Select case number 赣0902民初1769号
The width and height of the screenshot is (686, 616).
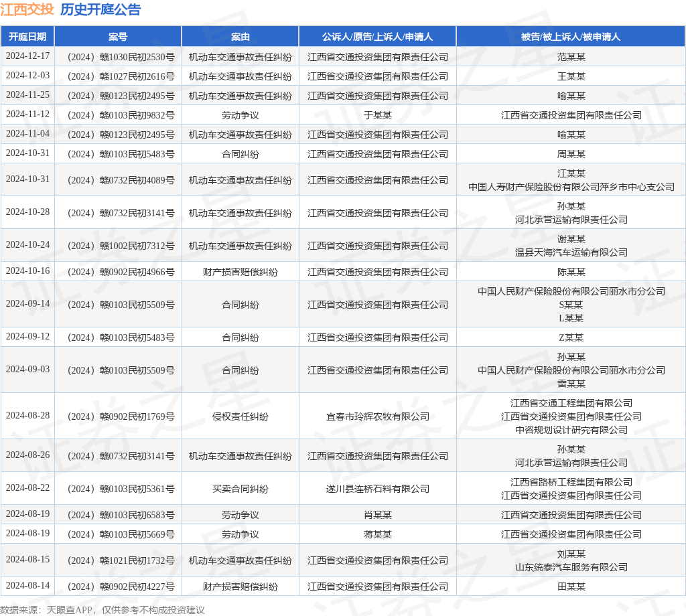point(121,416)
